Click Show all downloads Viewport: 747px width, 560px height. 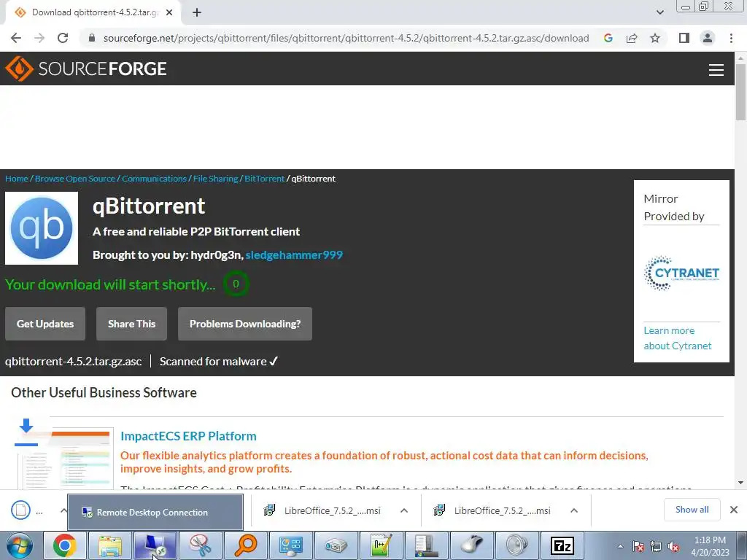[x=692, y=510]
